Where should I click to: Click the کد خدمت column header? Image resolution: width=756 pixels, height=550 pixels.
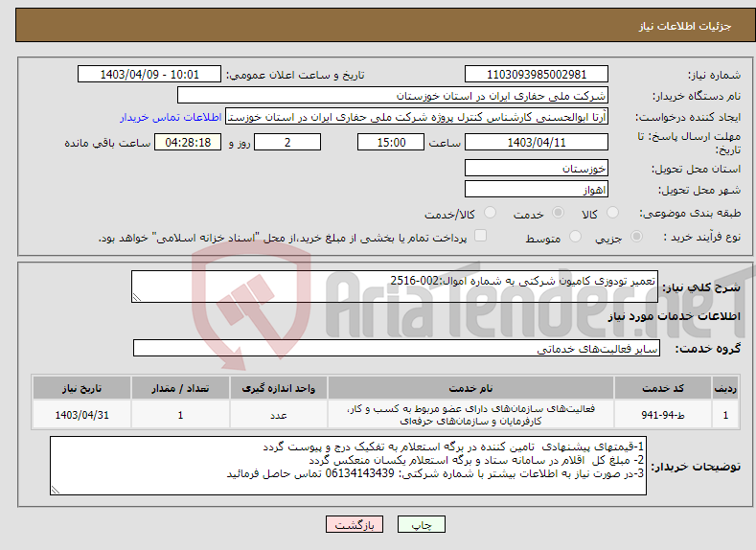point(663,388)
